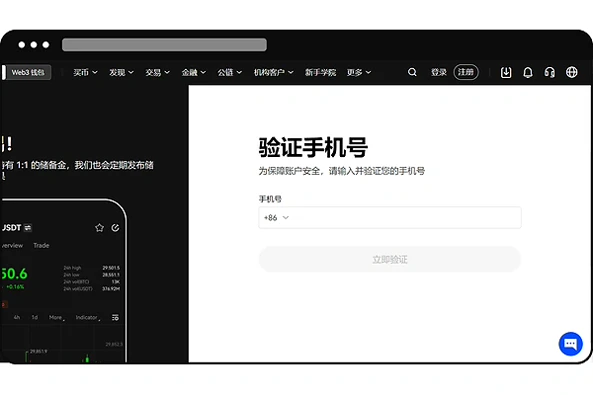593x395 pixels.
Task: Expand the 机构客户 menu
Action: coord(273,72)
